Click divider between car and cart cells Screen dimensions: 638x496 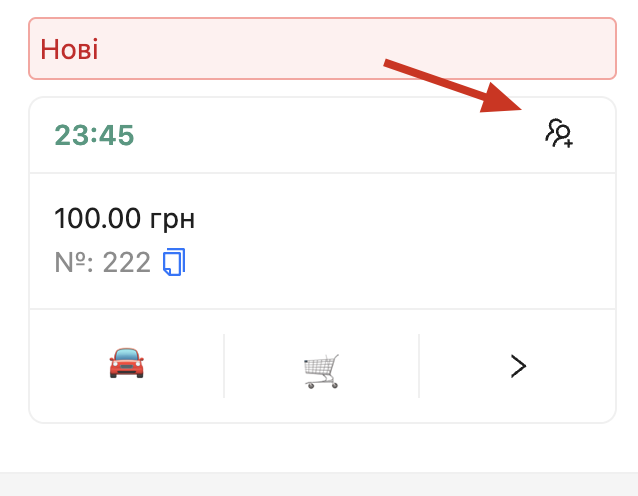point(224,366)
